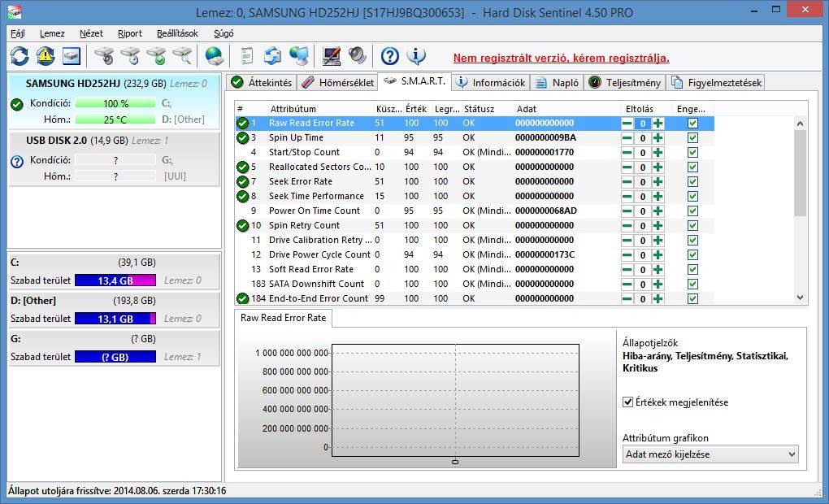This screenshot has width=829, height=504.
Task: Toggle the enable checkbox for Drive Calibration Retry
Action: (692, 240)
